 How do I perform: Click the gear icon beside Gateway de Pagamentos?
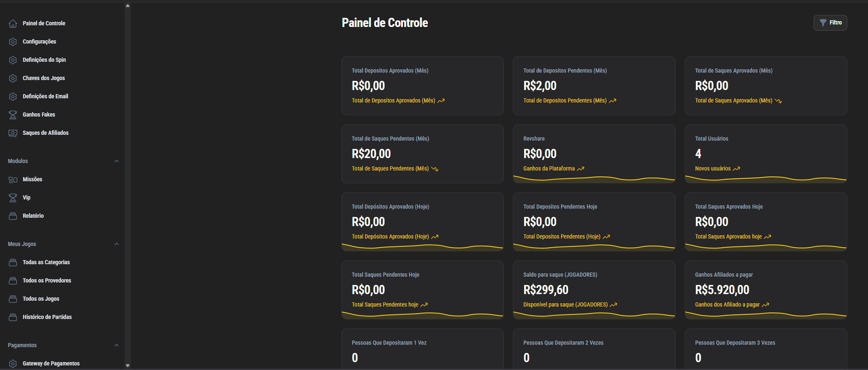[x=13, y=364]
